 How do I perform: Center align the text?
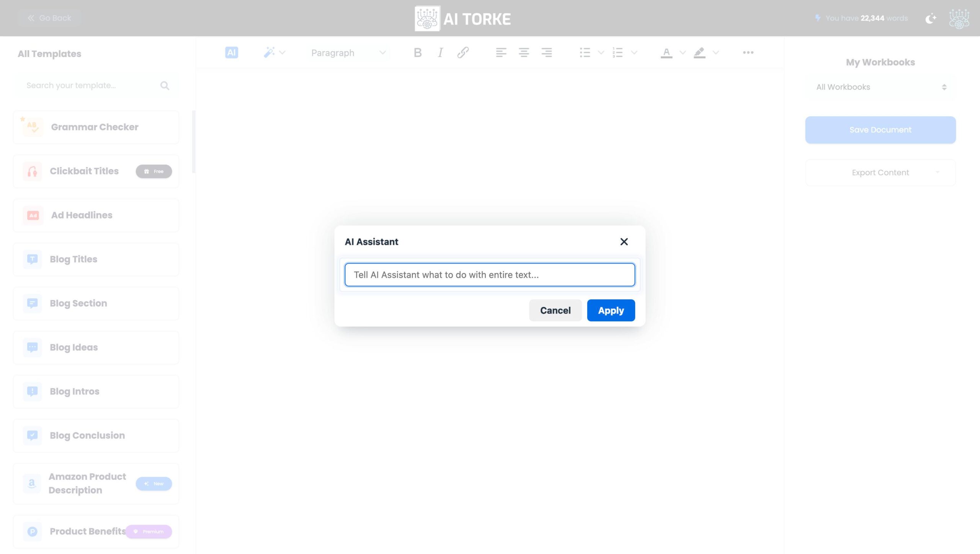[x=524, y=52]
